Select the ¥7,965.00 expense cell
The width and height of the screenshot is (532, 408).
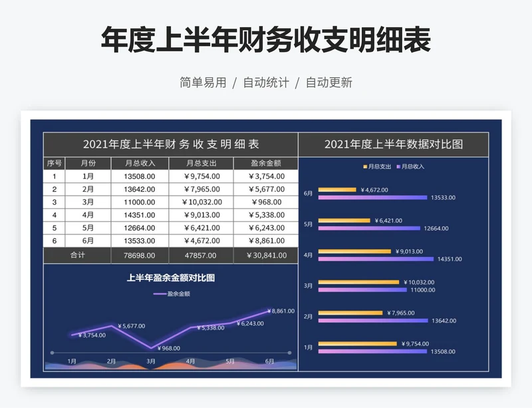[201, 189]
